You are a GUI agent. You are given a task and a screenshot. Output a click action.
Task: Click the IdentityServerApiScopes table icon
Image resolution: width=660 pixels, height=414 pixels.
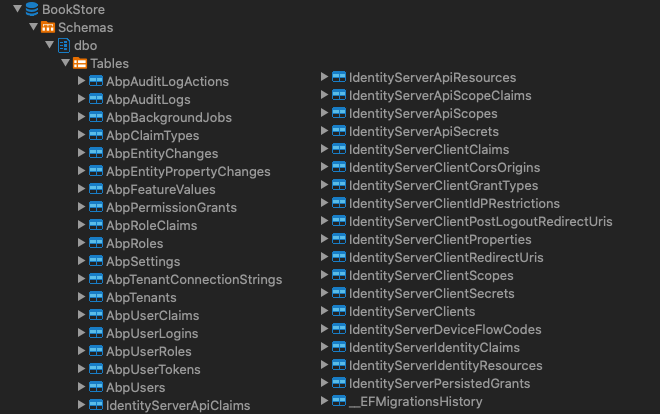339,113
